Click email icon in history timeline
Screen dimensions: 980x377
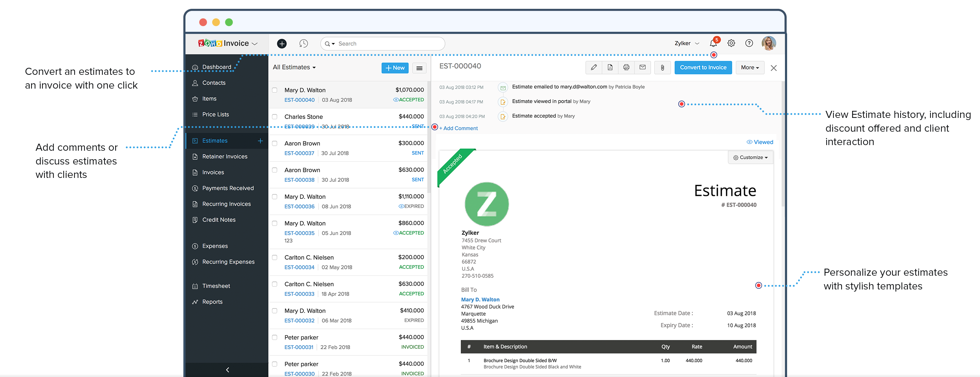(x=503, y=88)
